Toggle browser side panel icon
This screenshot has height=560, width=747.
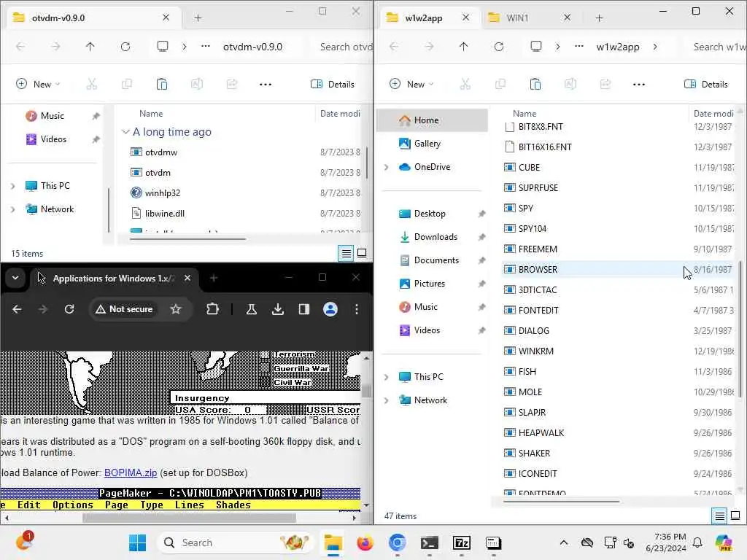click(304, 309)
